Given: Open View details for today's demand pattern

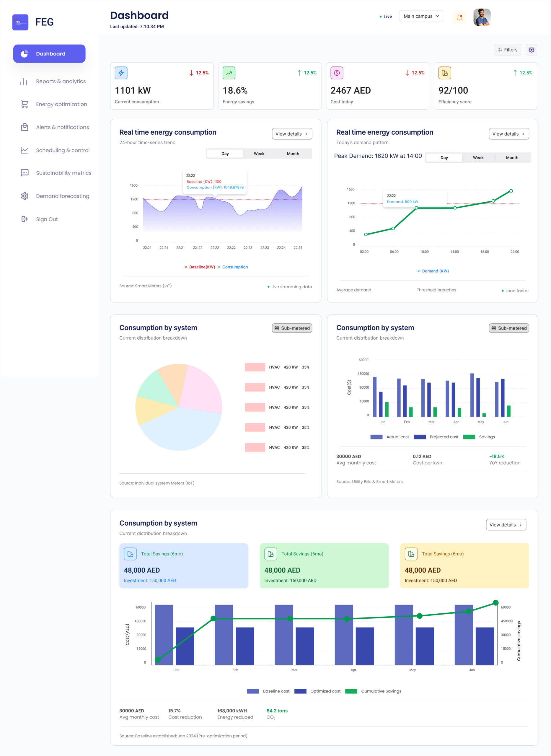Looking at the screenshot, I should coord(509,134).
